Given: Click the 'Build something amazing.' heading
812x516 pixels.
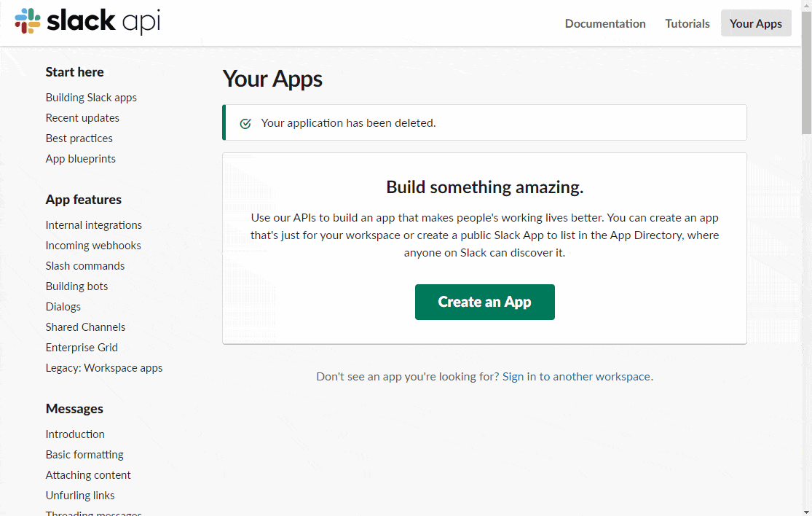Looking at the screenshot, I should click(485, 187).
